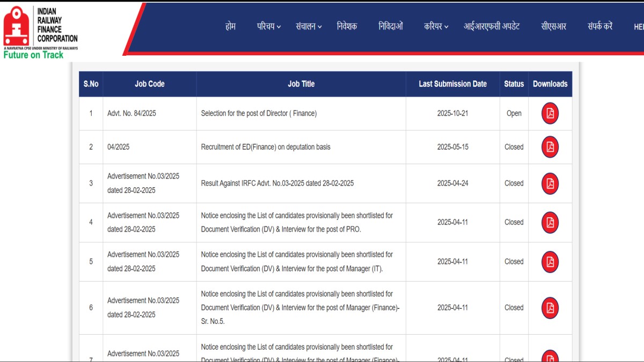Image resolution: width=644 pixels, height=362 pixels.
Task: Open the संपर्क करें page
Action: [599, 26]
